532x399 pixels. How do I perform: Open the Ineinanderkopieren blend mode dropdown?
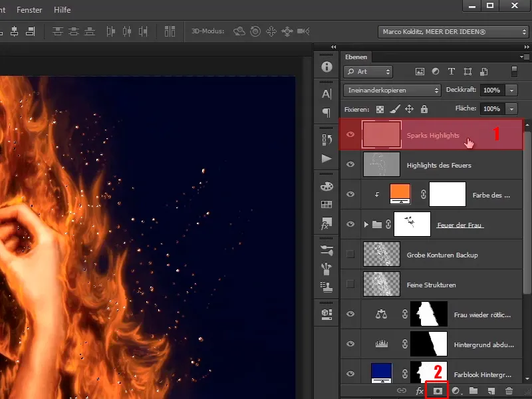tap(392, 90)
